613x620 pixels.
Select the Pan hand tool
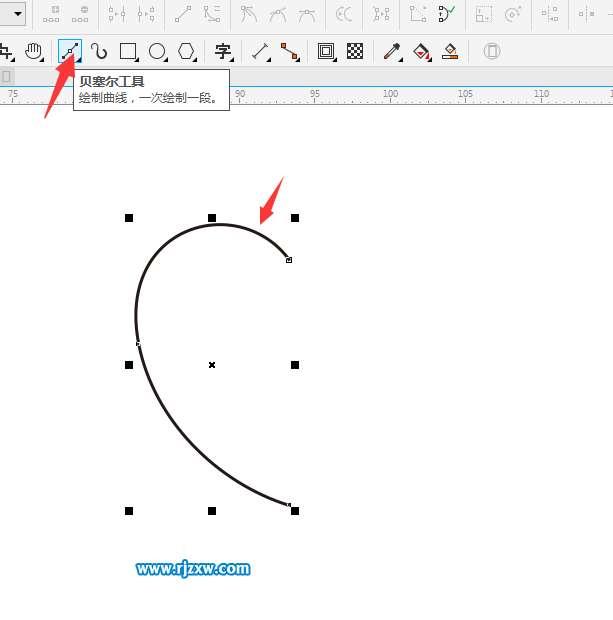(x=33, y=51)
